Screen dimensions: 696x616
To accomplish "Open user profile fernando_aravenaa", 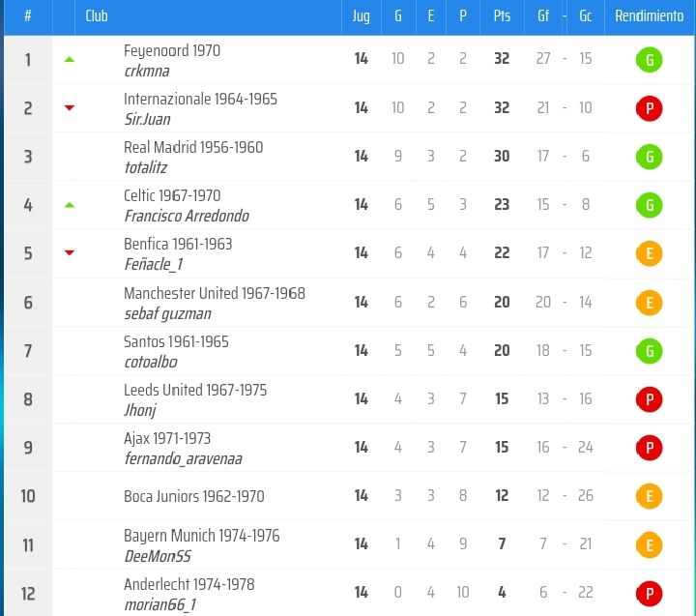I will coord(184,458).
